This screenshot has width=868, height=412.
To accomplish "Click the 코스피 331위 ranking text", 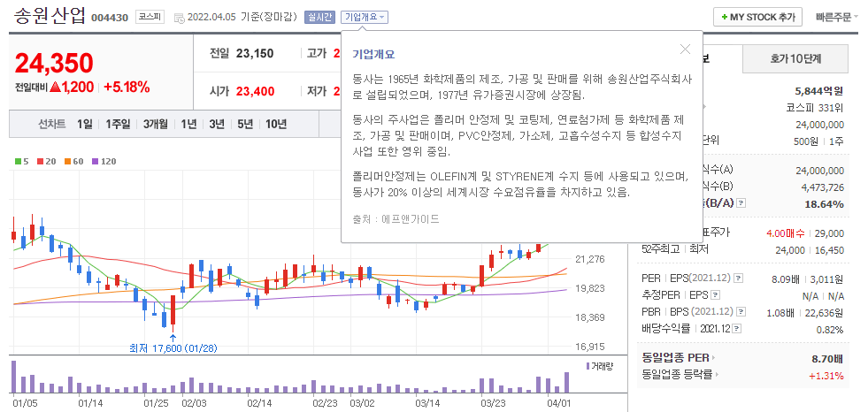I will point(815,107).
